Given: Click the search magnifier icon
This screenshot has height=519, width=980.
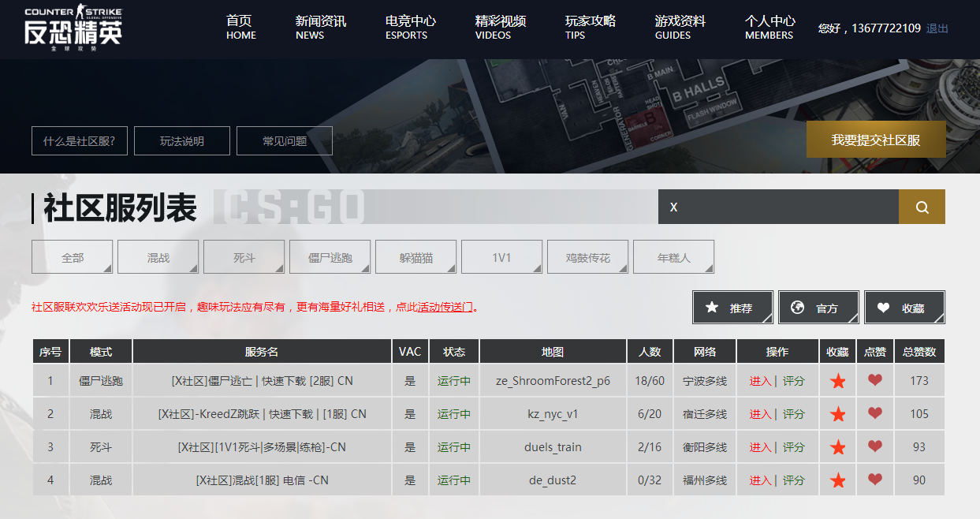Looking at the screenshot, I should tap(922, 206).
